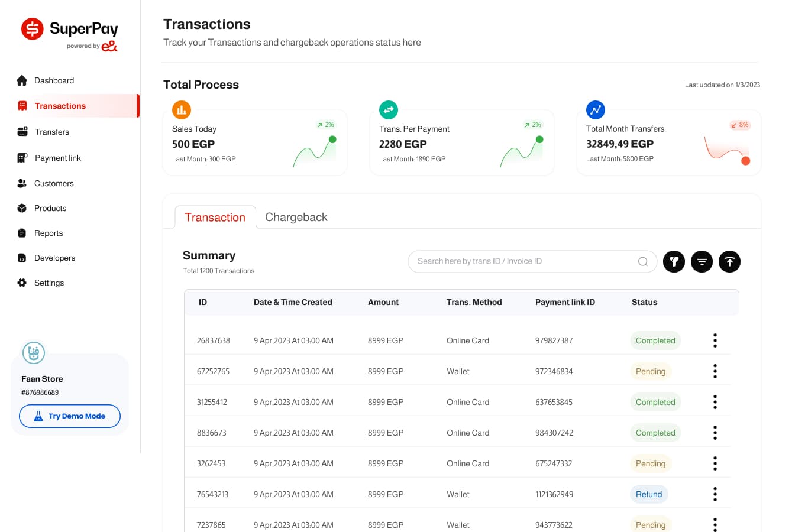The width and height of the screenshot is (808, 532).
Task: Click store number #876986689
Action: 40,392
